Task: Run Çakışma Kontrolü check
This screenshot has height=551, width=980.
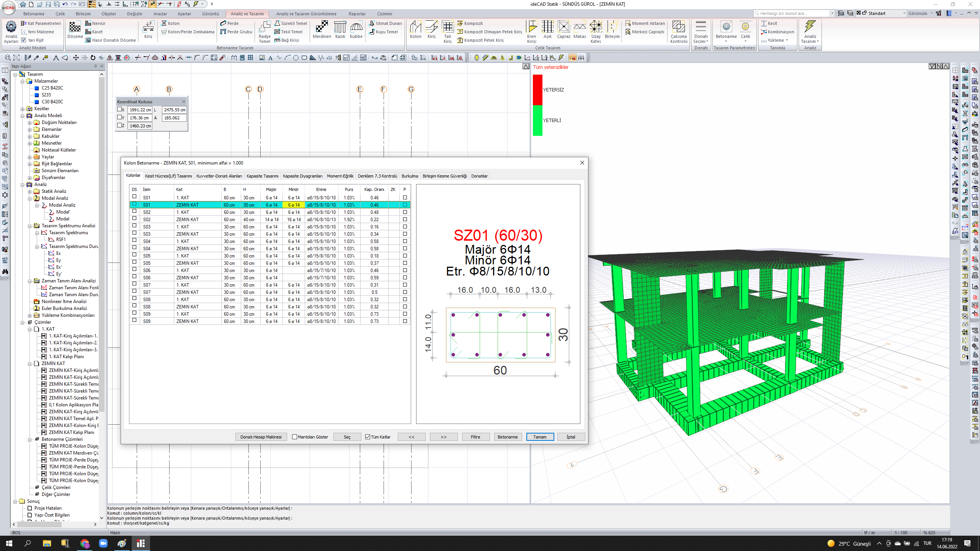Action: pos(679,32)
